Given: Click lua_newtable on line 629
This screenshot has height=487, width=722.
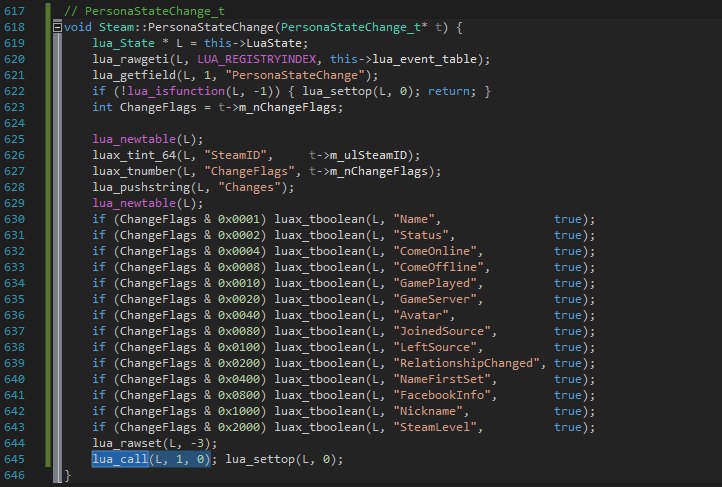Looking at the screenshot, I should [x=134, y=203].
